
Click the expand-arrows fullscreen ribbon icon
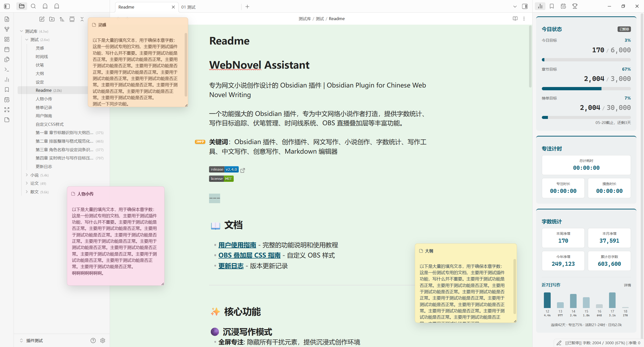pos(7,110)
